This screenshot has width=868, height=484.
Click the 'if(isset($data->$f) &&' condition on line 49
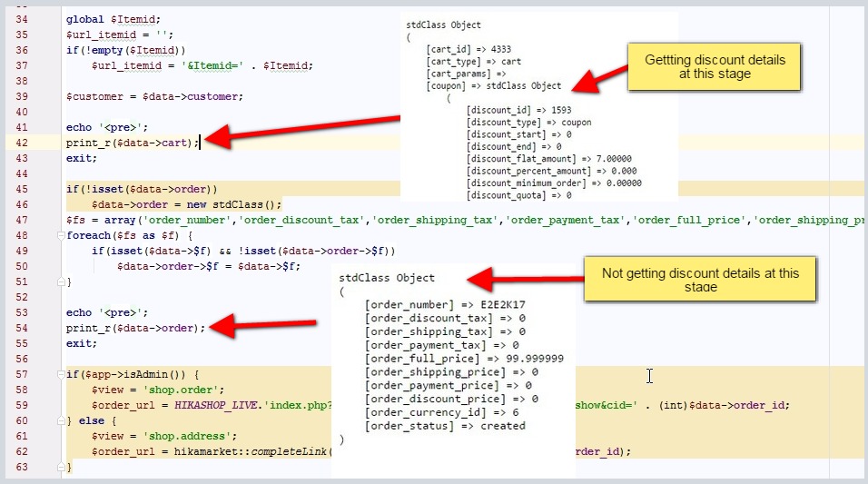click(x=161, y=252)
